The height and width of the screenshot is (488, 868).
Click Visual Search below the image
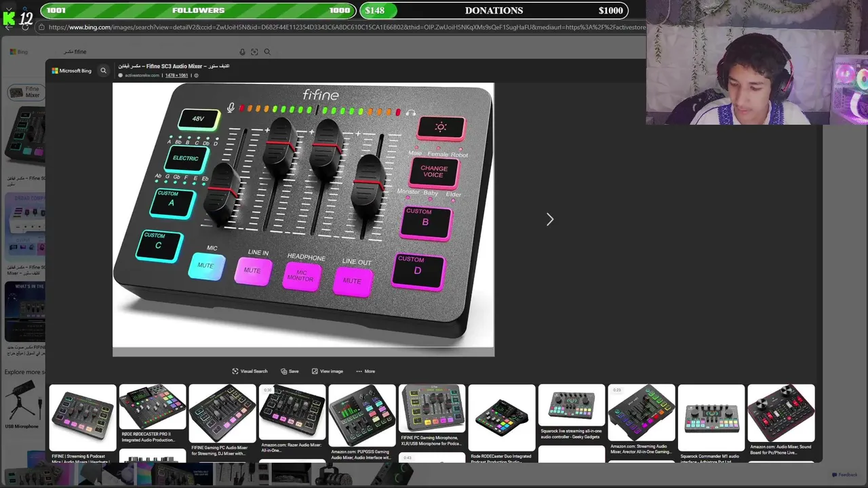[x=250, y=371]
